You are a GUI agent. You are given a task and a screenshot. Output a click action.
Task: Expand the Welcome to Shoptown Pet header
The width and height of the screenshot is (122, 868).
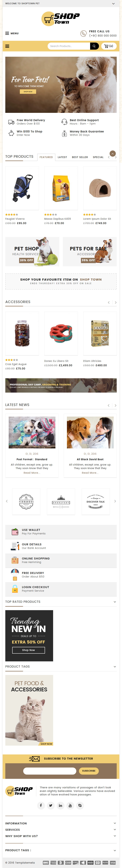point(113,3)
